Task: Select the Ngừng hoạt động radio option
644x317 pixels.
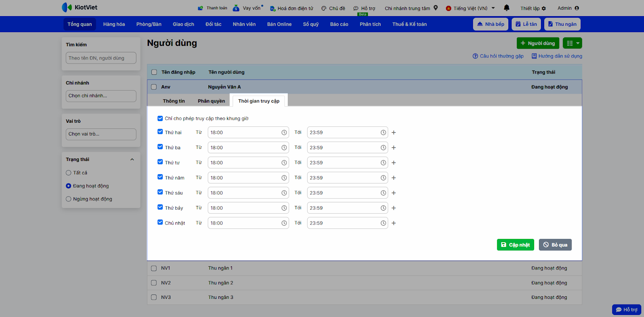Action: (x=68, y=199)
